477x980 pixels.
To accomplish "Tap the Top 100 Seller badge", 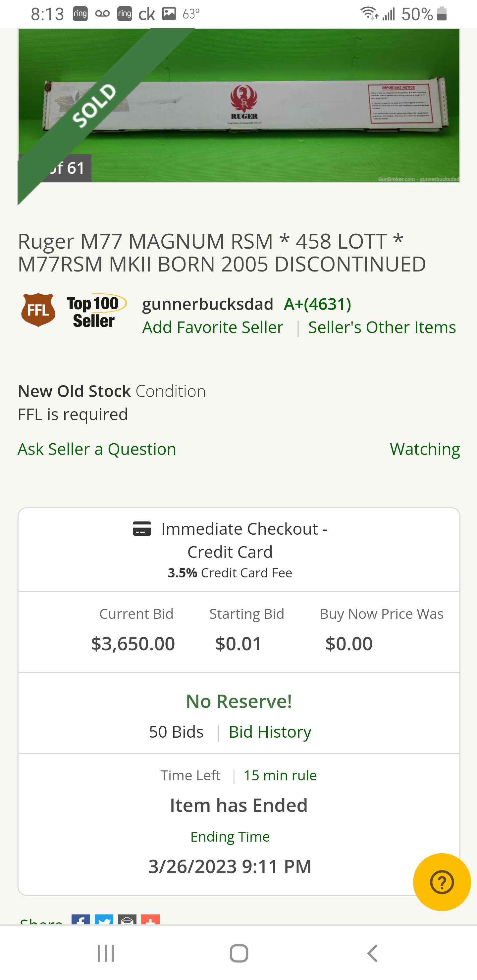I will 94,311.
